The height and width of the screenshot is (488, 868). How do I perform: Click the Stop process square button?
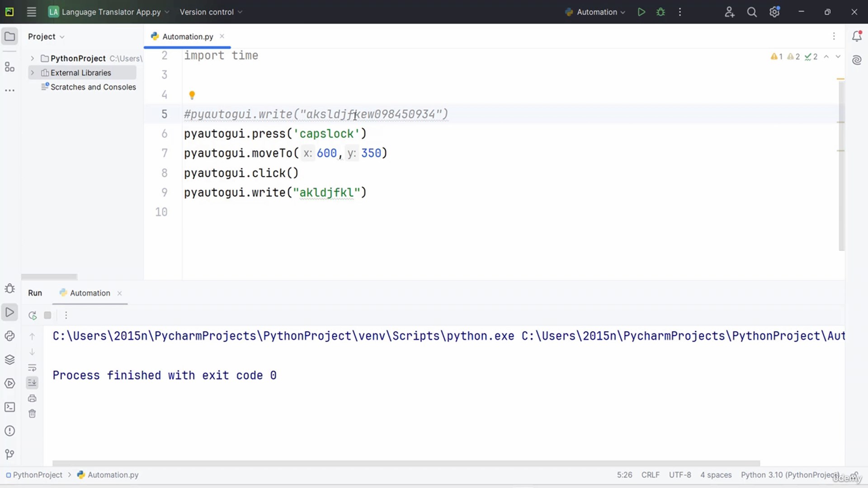coord(47,315)
